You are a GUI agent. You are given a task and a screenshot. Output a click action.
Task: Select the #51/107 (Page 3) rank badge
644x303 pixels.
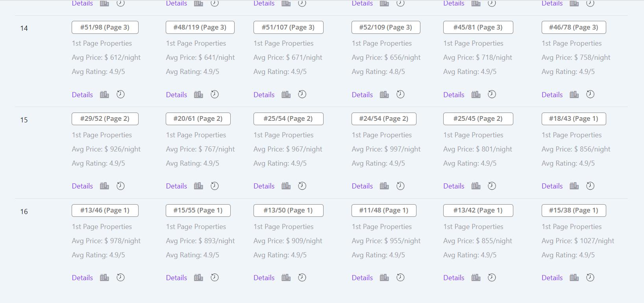[x=289, y=27]
